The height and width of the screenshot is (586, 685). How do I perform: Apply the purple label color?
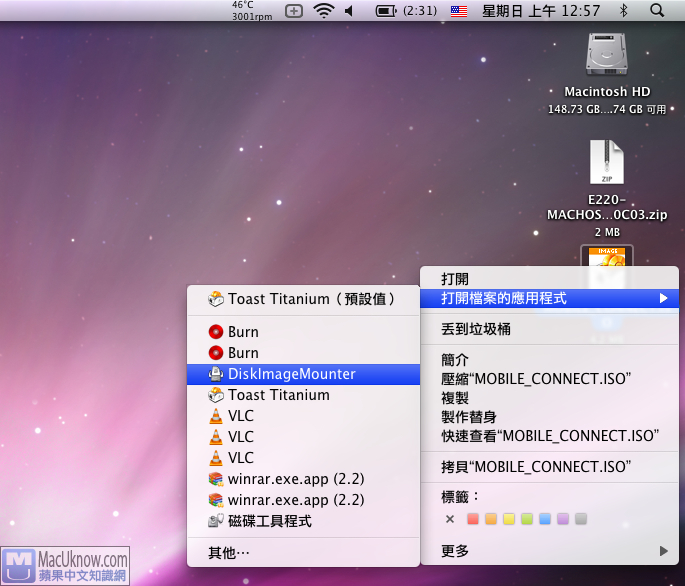pos(563,519)
